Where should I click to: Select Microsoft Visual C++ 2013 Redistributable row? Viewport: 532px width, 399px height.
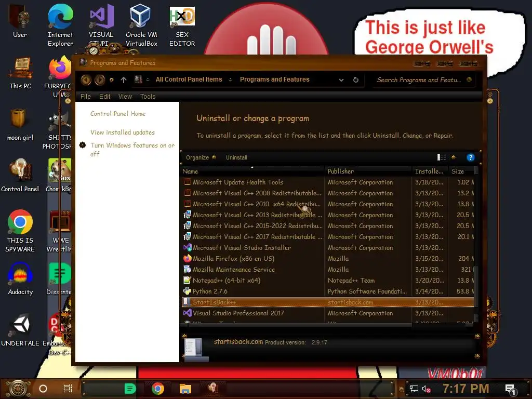(x=328, y=215)
